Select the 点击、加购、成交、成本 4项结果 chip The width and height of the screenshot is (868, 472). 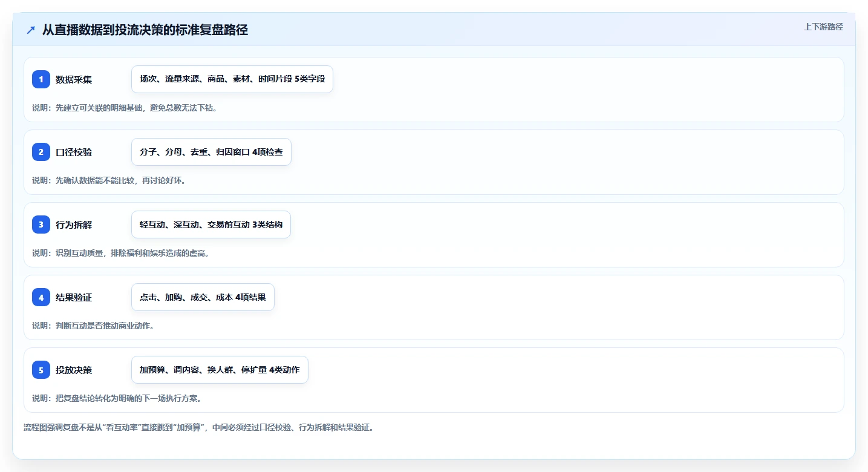(203, 297)
